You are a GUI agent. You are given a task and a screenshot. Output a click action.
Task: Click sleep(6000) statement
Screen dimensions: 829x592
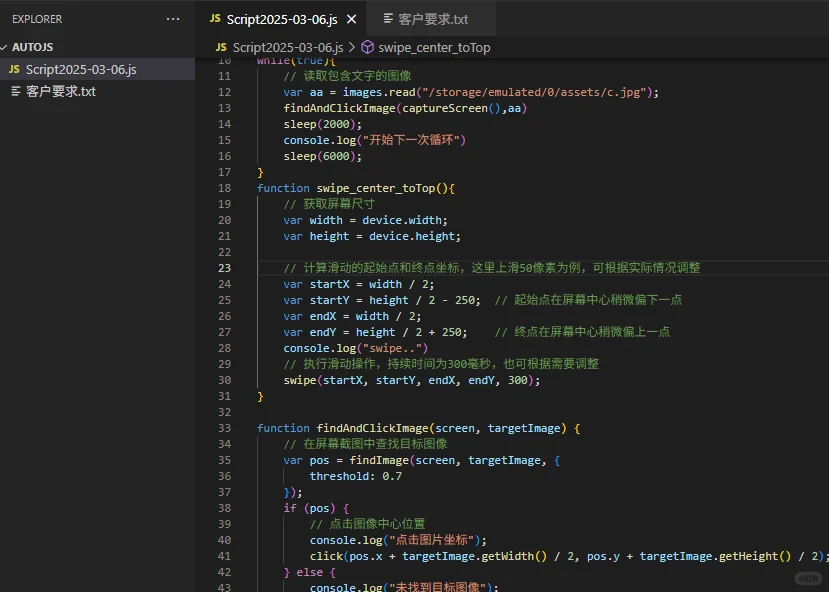(x=323, y=156)
